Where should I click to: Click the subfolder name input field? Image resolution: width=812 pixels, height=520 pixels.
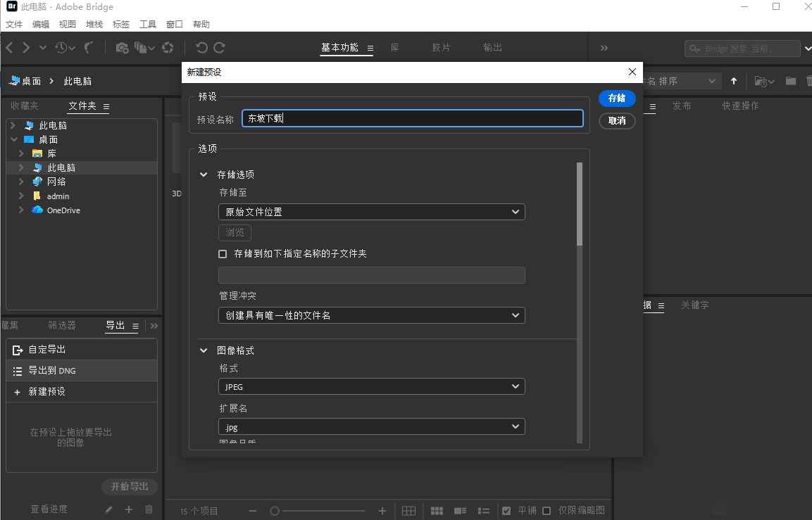(372, 275)
